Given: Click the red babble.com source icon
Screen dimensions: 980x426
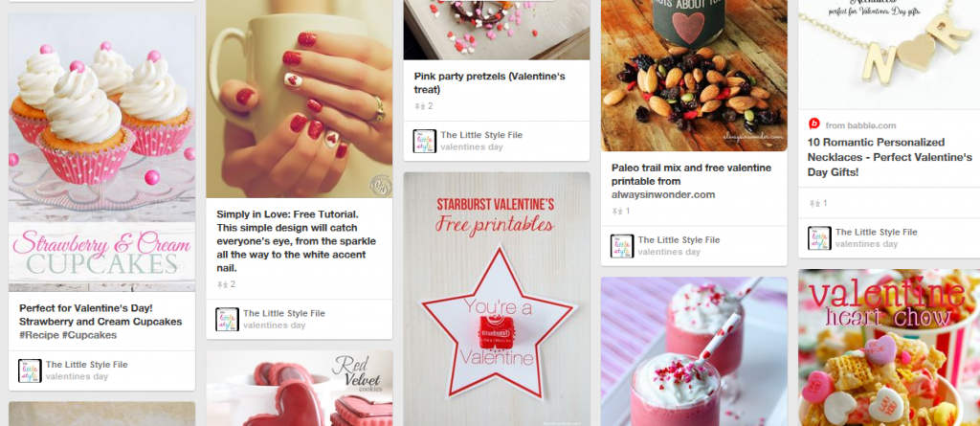Looking at the screenshot, I should tap(813, 123).
